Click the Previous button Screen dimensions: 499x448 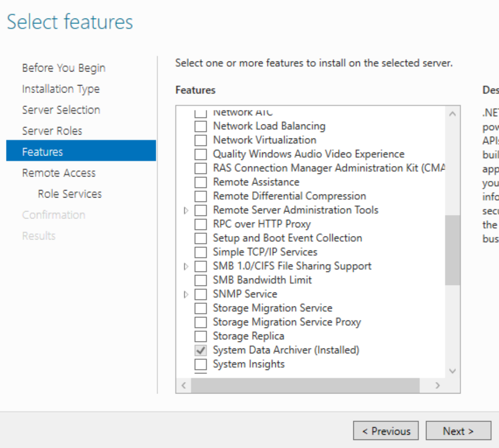click(386, 431)
